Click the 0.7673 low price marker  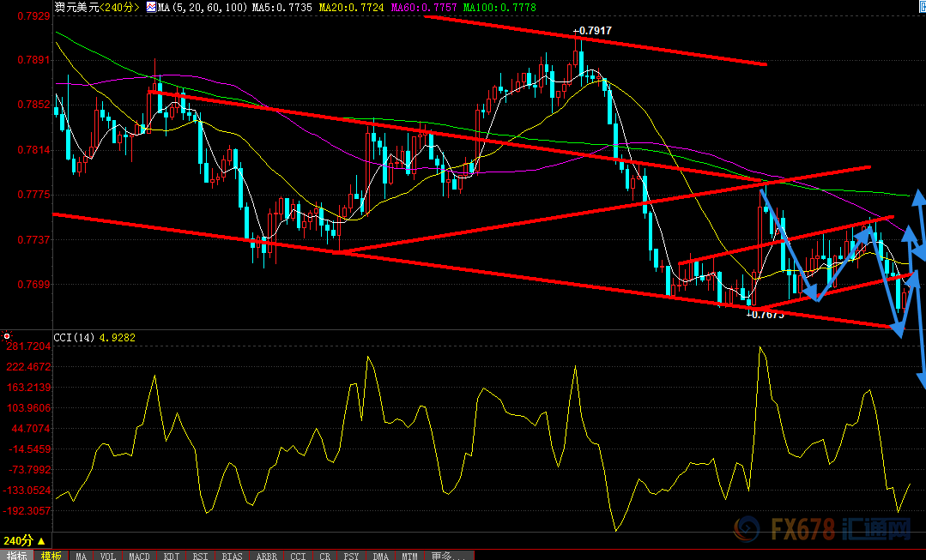[765, 315]
